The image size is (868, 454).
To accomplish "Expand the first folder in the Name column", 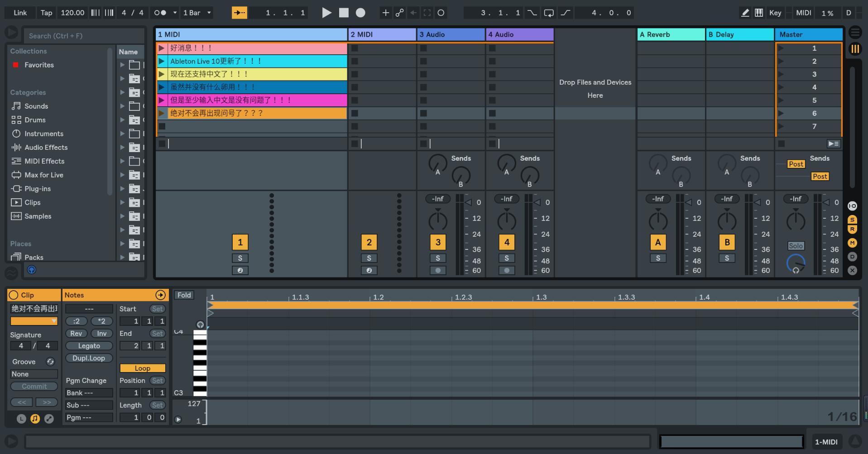I will (122, 65).
